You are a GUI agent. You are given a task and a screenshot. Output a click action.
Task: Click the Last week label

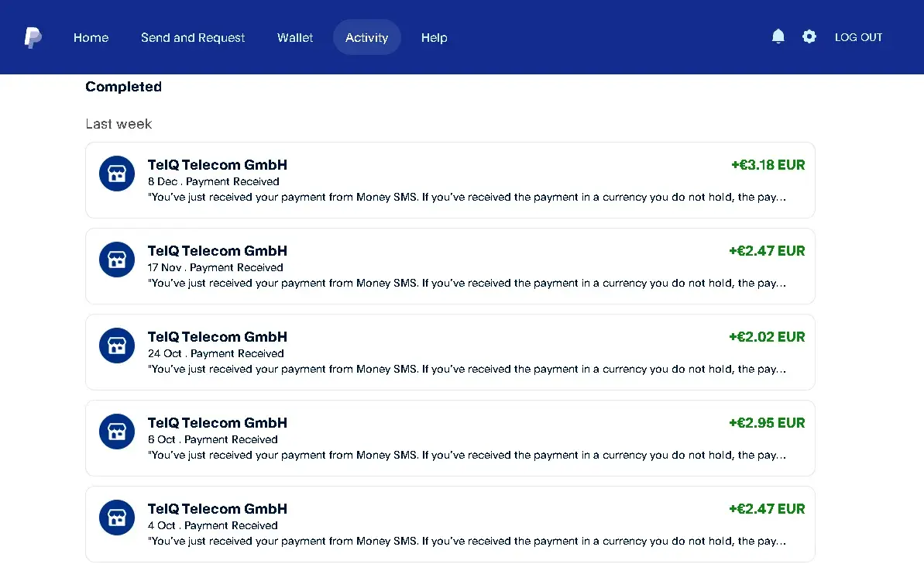[119, 124]
